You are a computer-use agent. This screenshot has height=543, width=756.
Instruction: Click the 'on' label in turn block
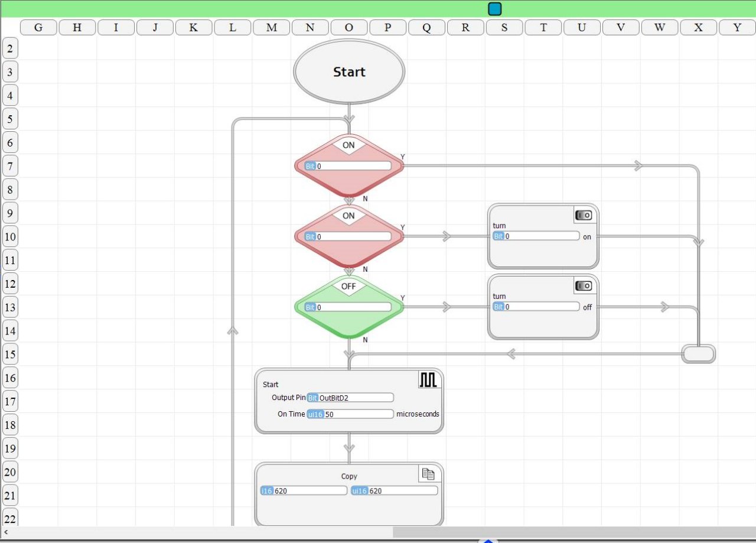click(586, 236)
